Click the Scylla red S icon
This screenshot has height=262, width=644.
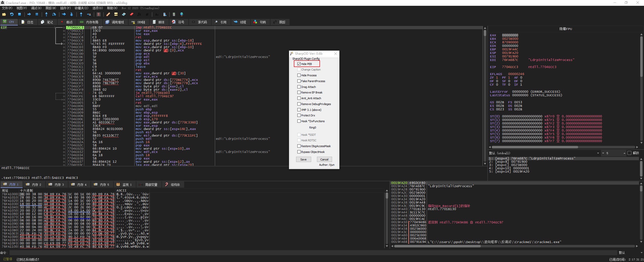click(99, 14)
